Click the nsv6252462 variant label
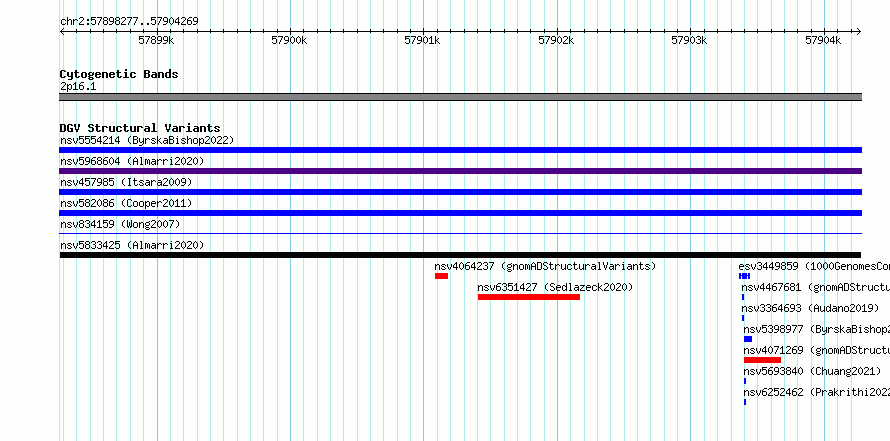This screenshot has width=890, height=441. point(817,392)
